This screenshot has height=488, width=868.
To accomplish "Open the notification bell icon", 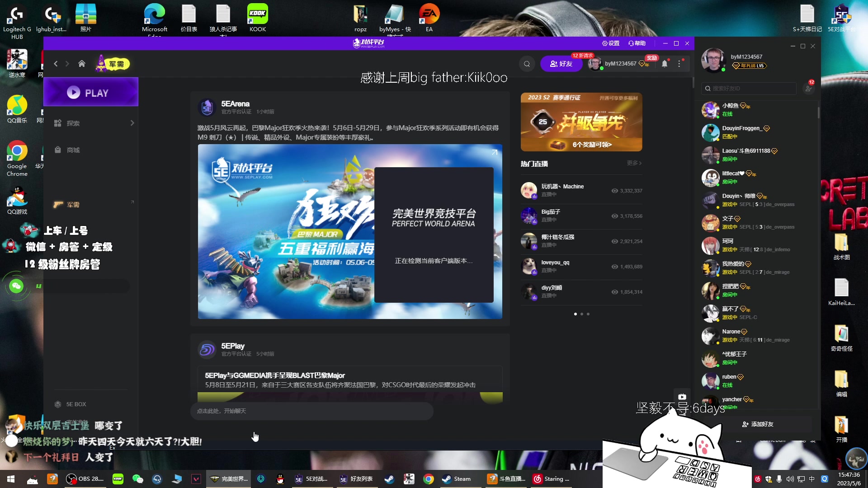I will 665,64.
